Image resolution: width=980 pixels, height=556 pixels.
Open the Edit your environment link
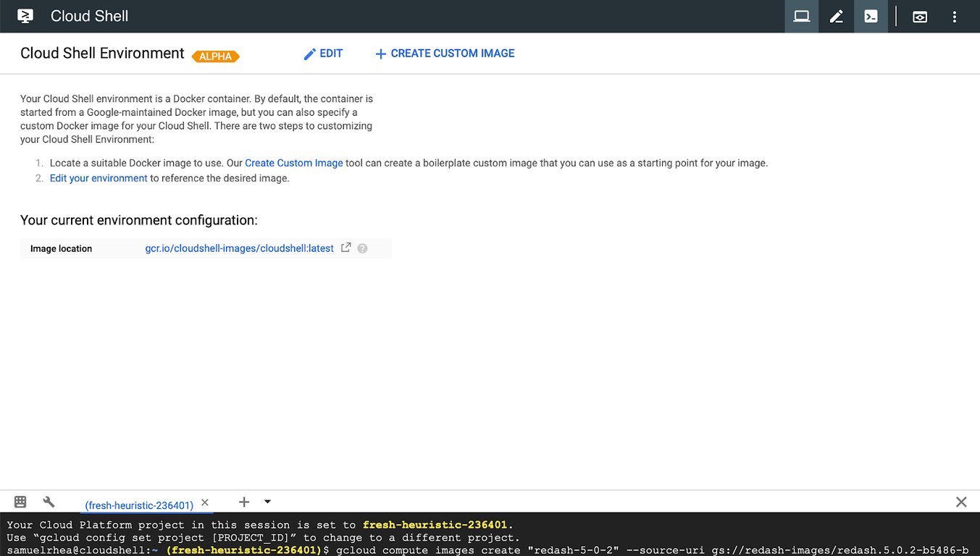tap(99, 178)
